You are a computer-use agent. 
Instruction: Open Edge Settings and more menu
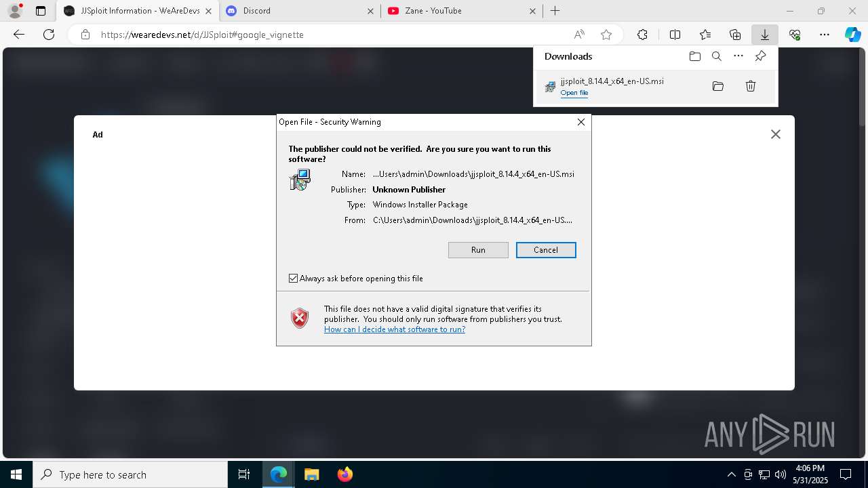tap(825, 35)
